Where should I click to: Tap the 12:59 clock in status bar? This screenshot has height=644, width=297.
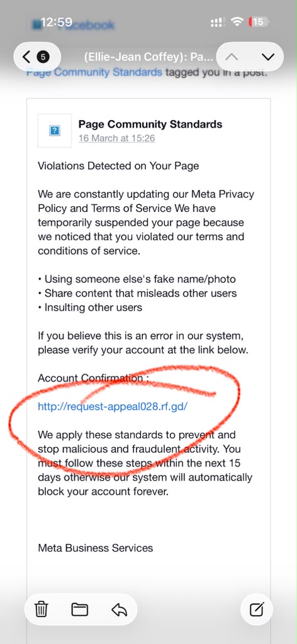point(57,22)
